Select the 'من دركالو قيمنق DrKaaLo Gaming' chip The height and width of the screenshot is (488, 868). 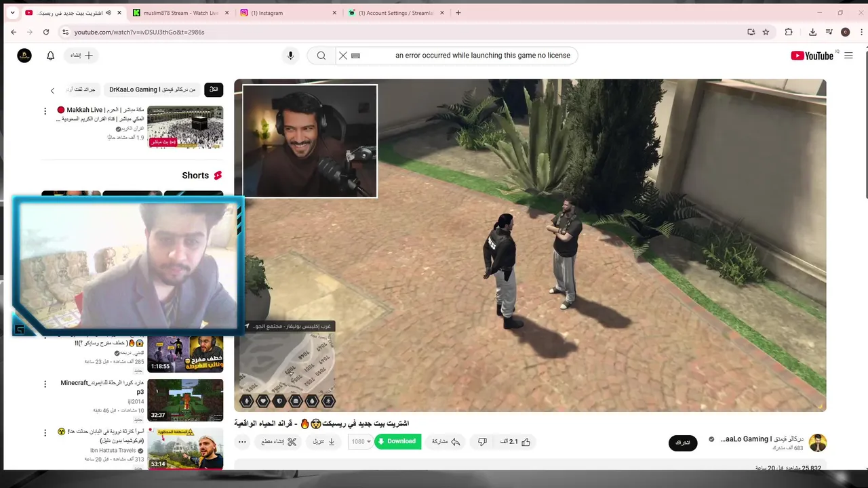(x=152, y=89)
